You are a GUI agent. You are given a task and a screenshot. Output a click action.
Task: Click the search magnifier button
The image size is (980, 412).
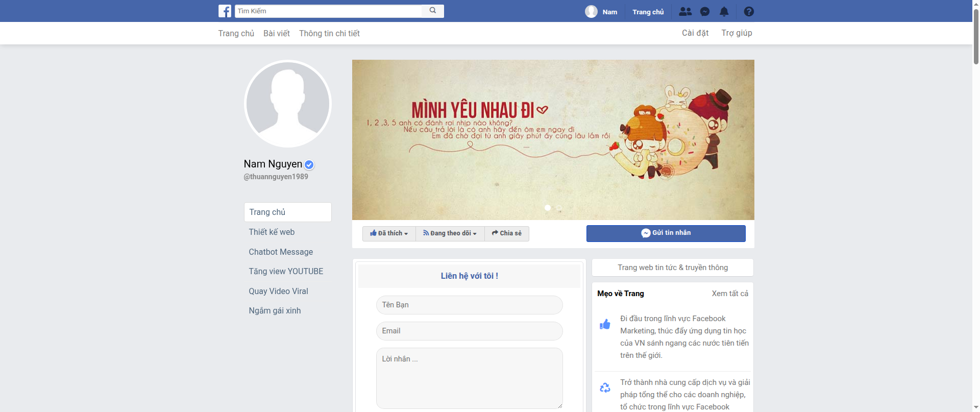pos(433,11)
